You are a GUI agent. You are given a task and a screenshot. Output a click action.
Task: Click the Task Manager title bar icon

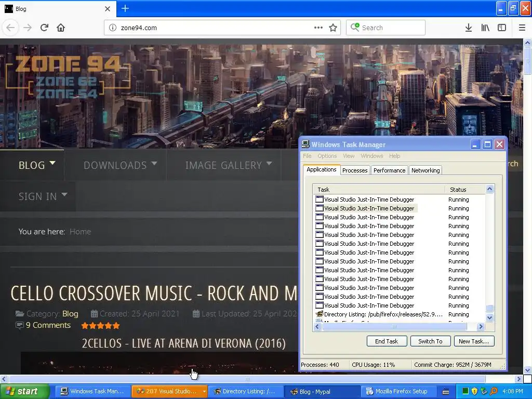[x=305, y=144]
